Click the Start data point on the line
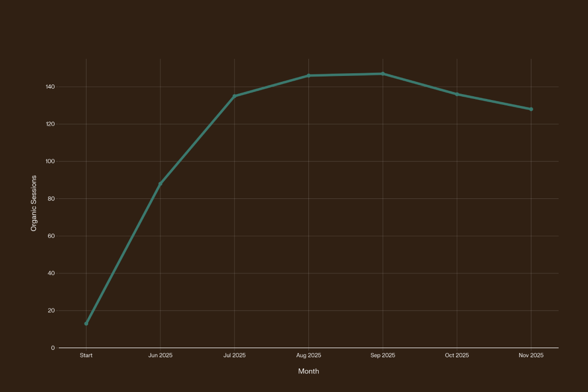Viewport: 588px width, 392px height. pos(86,324)
